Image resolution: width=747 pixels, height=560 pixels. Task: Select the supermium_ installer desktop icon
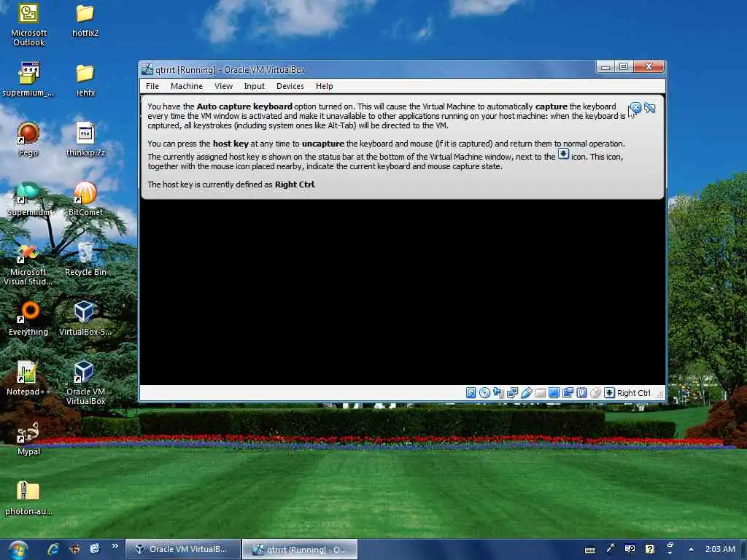coord(28,80)
